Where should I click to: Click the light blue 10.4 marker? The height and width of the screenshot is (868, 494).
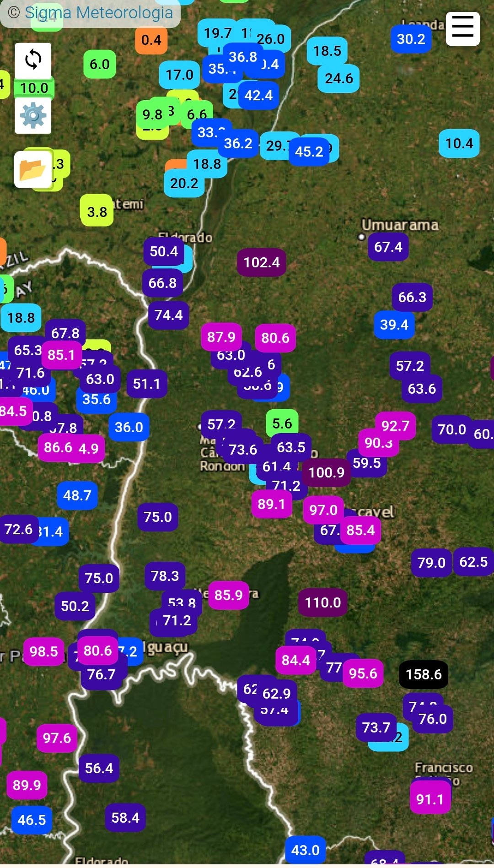(459, 144)
